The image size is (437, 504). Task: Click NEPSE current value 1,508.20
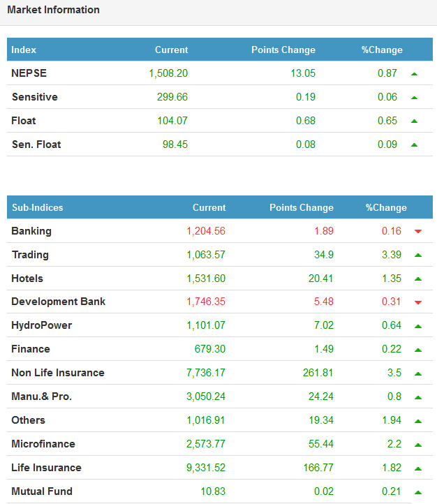168,73
